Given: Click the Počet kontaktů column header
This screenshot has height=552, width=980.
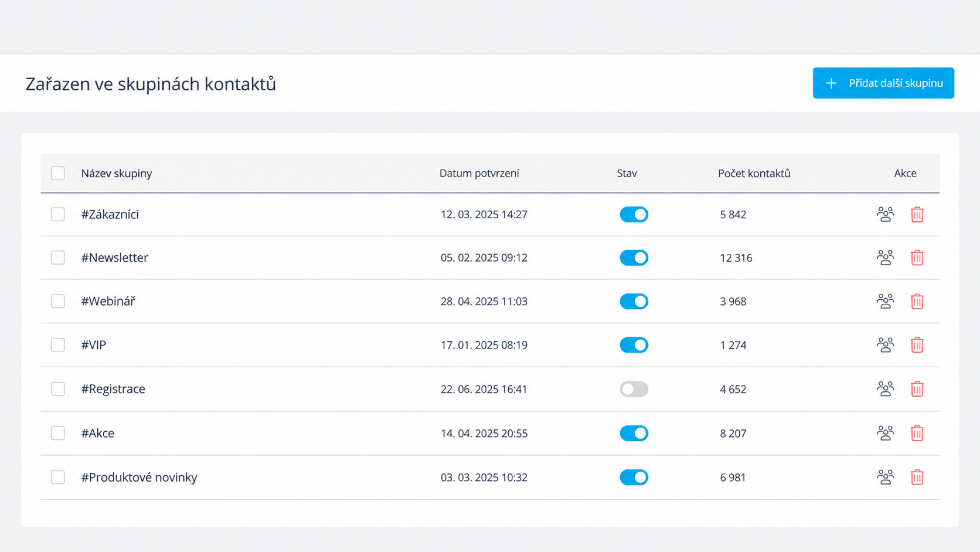Looking at the screenshot, I should 754,173.
